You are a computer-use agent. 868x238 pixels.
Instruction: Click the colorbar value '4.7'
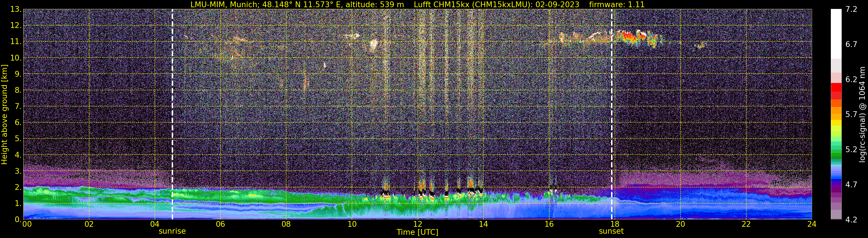851,184
